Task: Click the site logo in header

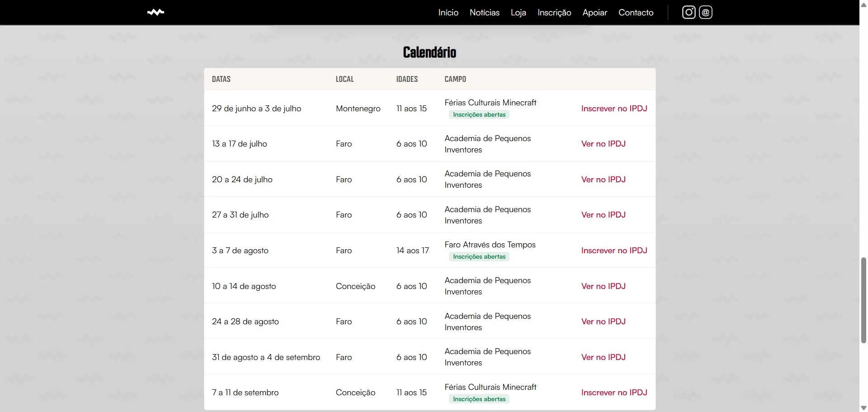Action: tap(156, 13)
